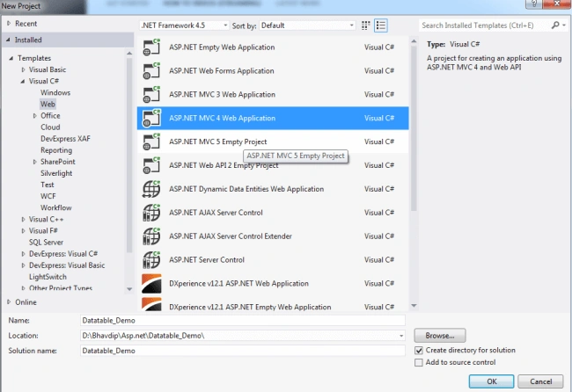Select the Workflow category

point(55,207)
